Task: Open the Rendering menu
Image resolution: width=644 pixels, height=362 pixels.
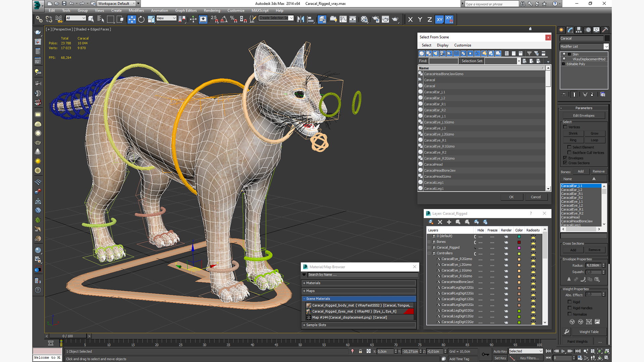Action: coord(212,10)
